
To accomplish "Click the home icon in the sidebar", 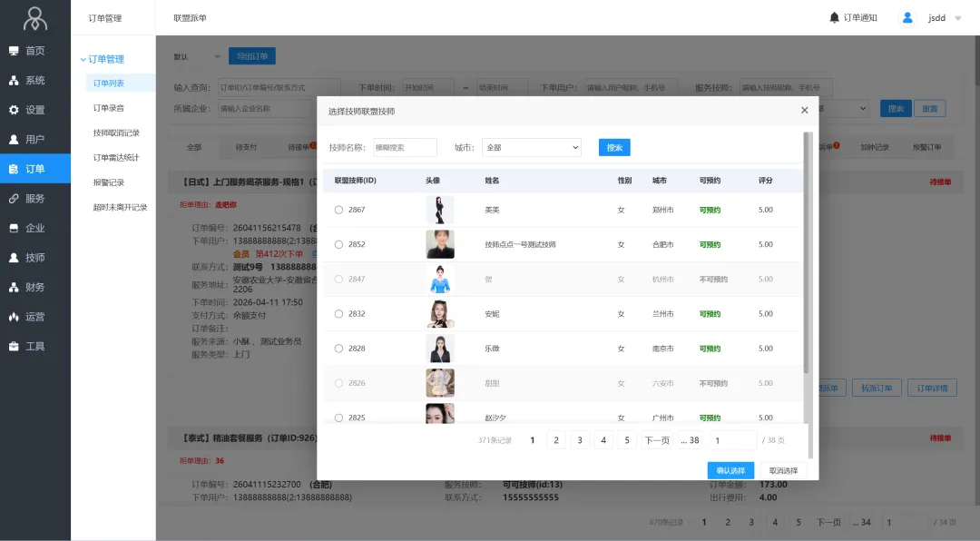I will [x=14, y=51].
